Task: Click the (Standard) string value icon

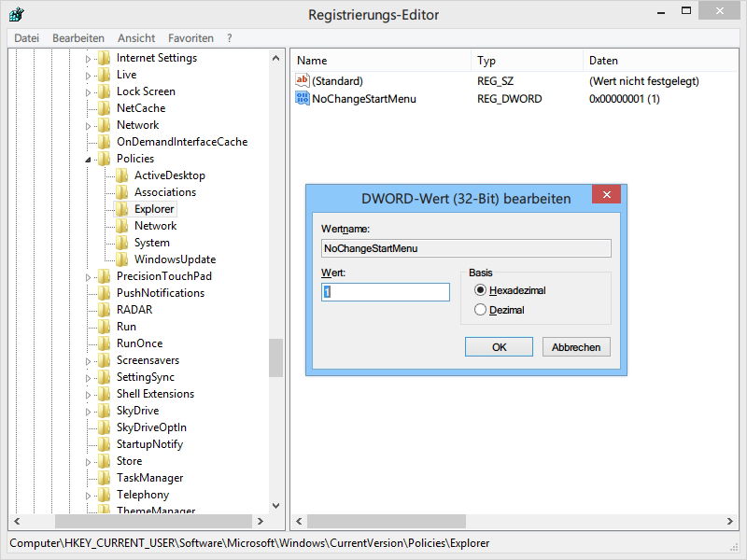Action: (302, 80)
